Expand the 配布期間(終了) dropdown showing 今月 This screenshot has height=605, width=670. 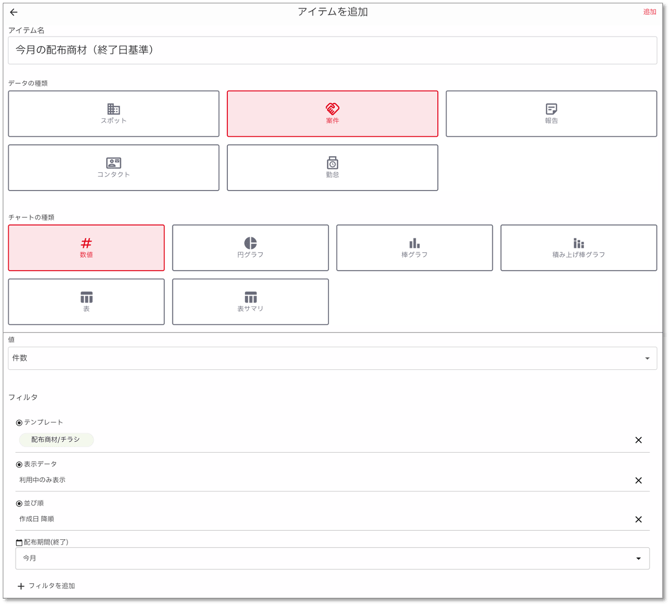click(x=332, y=558)
